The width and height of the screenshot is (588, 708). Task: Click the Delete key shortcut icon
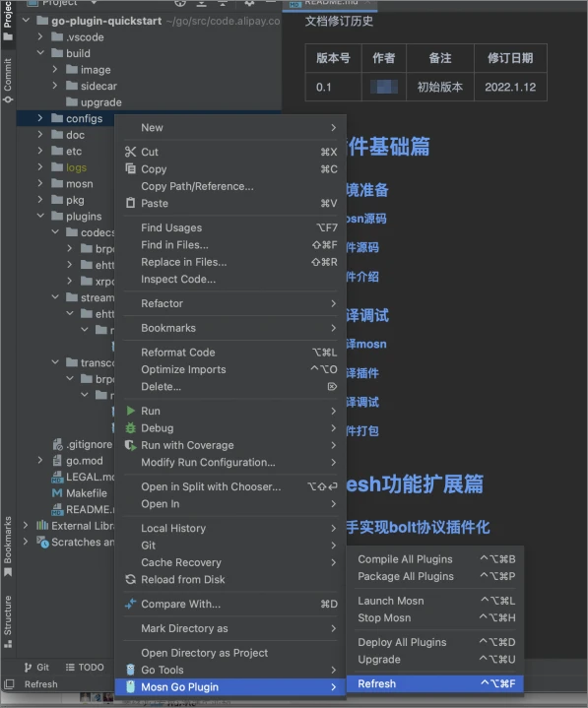click(332, 387)
